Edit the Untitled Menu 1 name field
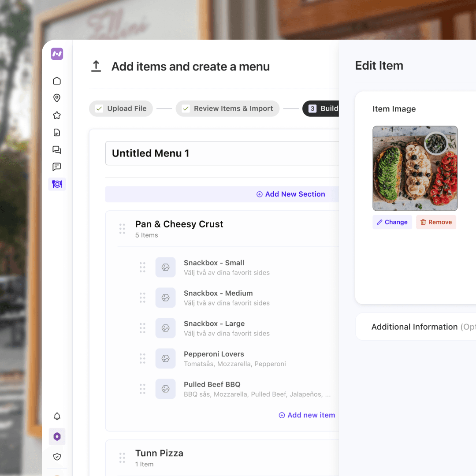This screenshot has width=476, height=476. pyautogui.click(x=222, y=153)
